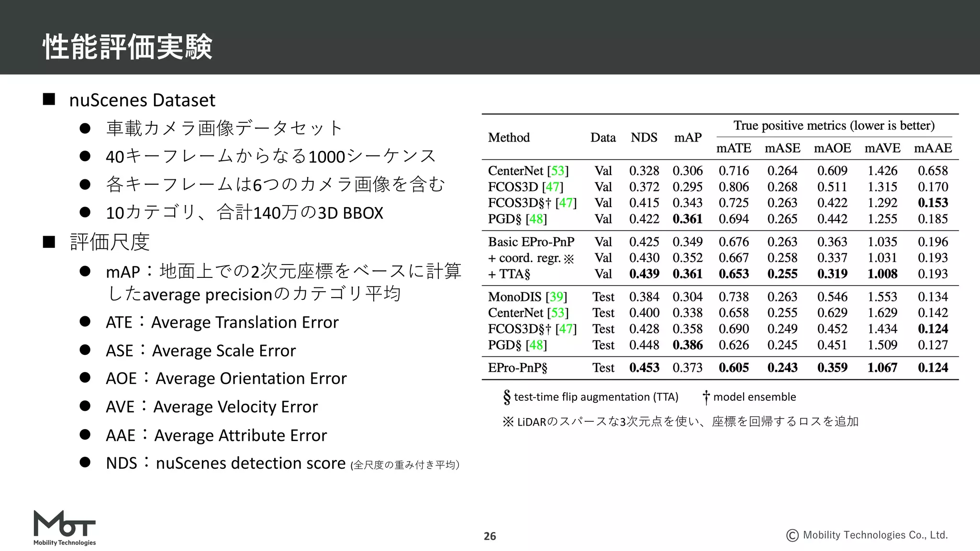Click the bullet about 1000シーケンス

click(271, 156)
